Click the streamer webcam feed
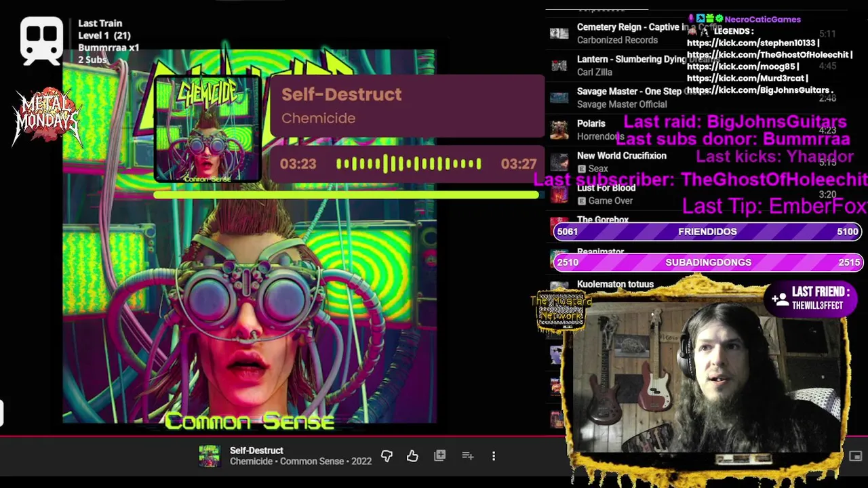868x488 pixels. [705, 376]
